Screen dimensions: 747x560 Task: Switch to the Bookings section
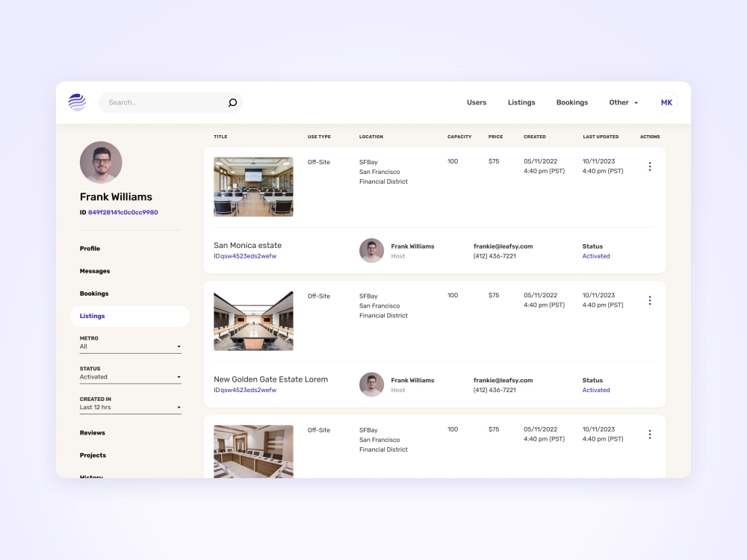(571, 102)
